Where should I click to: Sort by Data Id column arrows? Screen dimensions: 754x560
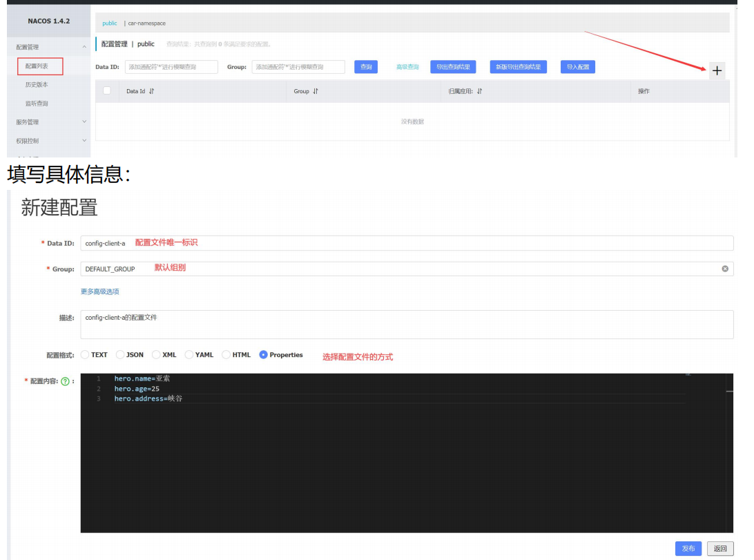tap(151, 91)
